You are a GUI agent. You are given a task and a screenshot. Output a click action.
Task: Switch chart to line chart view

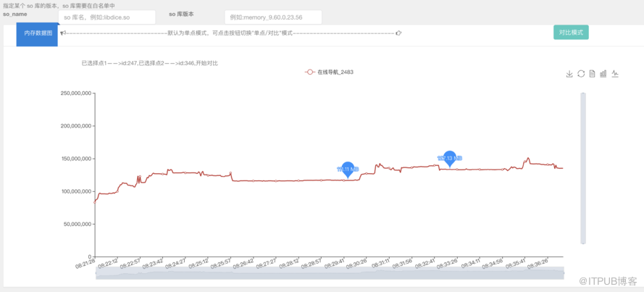(x=615, y=74)
